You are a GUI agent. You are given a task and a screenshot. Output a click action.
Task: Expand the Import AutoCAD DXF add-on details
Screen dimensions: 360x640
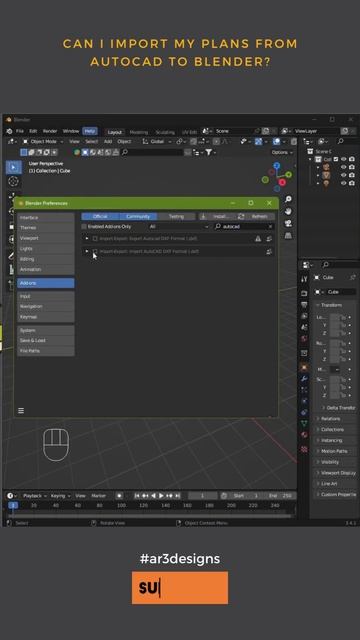coord(87,251)
